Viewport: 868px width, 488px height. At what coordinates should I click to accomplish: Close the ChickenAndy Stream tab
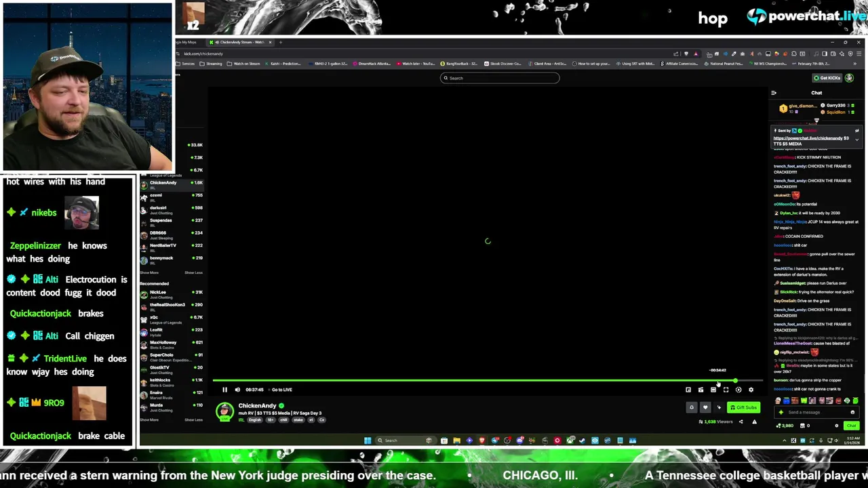270,42
